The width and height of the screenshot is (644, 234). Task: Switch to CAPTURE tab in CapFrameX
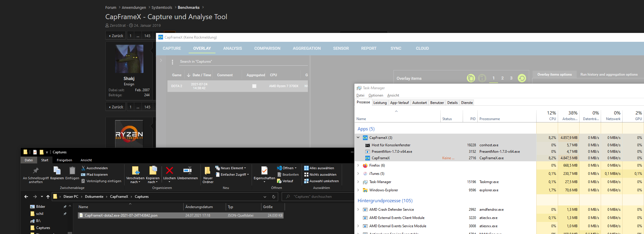172,48
